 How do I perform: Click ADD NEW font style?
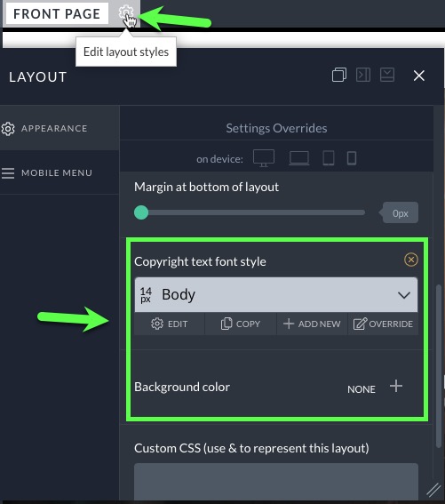click(x=312, y=324)
